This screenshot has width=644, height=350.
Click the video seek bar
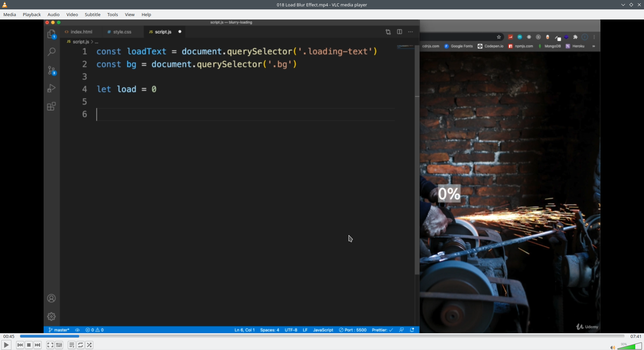coord(322,336)
